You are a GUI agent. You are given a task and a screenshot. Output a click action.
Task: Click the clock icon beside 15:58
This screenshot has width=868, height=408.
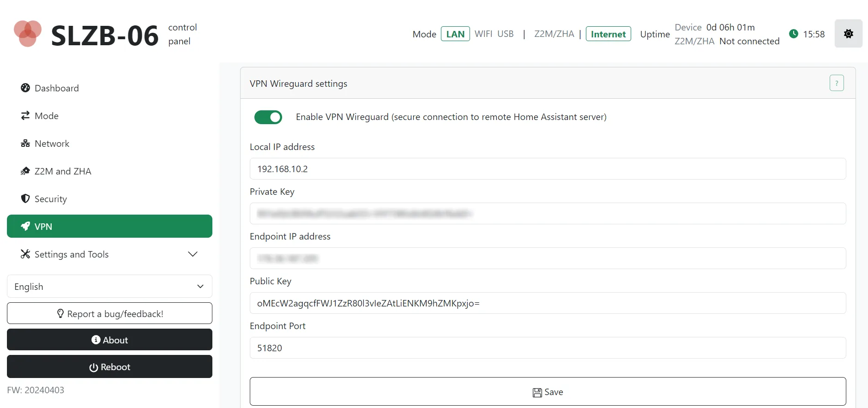tap(793, 34)
